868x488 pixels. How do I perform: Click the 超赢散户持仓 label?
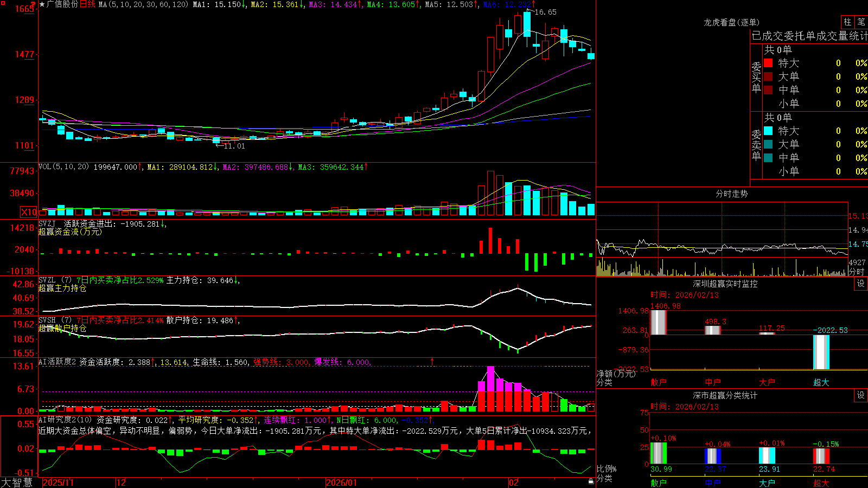point(62,328)
